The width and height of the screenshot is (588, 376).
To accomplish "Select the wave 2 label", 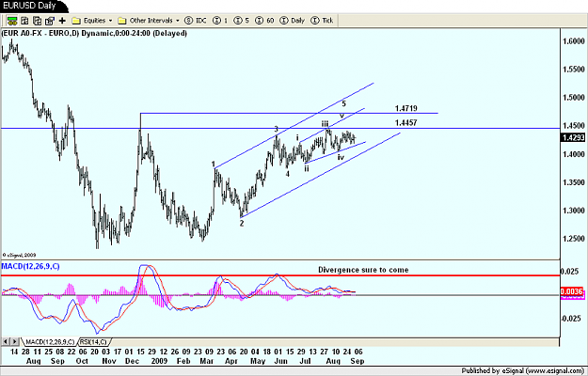I will [242, 224].
